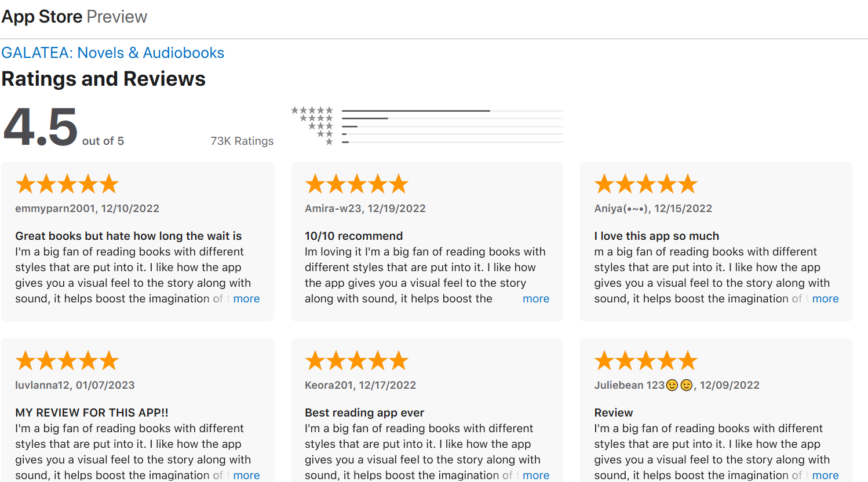The height and width of the screenshot is (482, 868).
Task: Expand the 'MY REVIEW FOR THIS APP!!' review
Action: click(x=246, y=475)
